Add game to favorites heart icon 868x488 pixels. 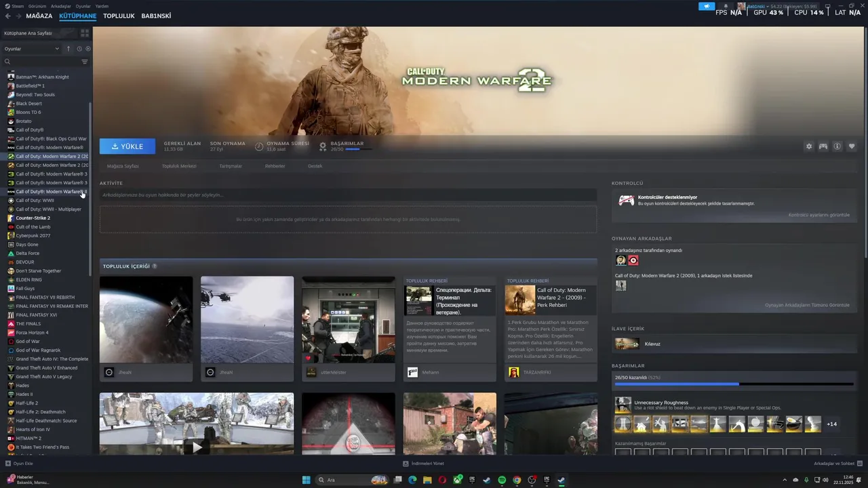pos(852,146)
